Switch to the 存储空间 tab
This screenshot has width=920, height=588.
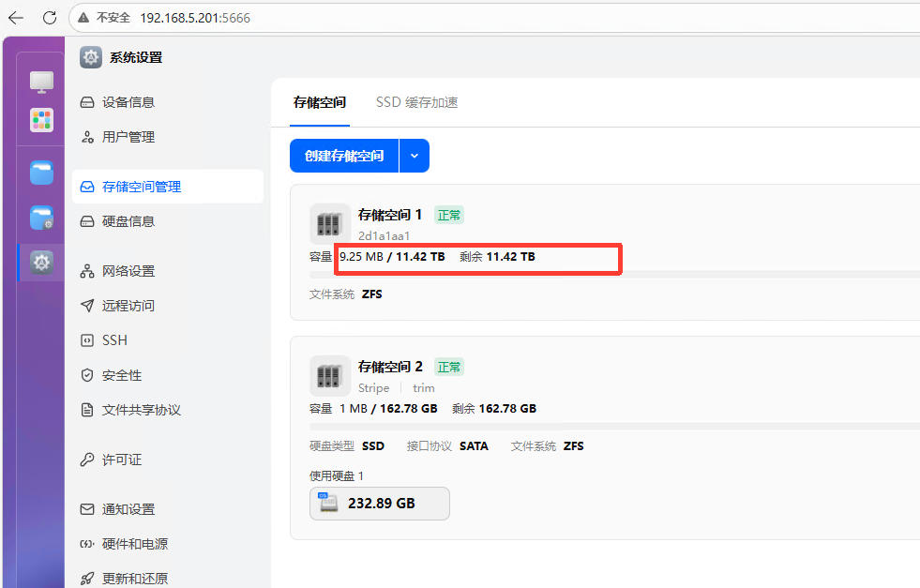coord(320,103)
